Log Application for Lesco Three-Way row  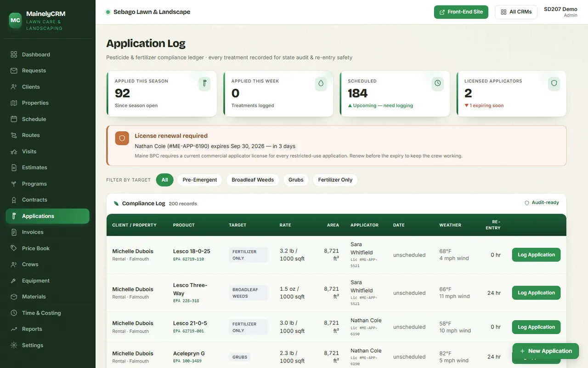(536, 293)
